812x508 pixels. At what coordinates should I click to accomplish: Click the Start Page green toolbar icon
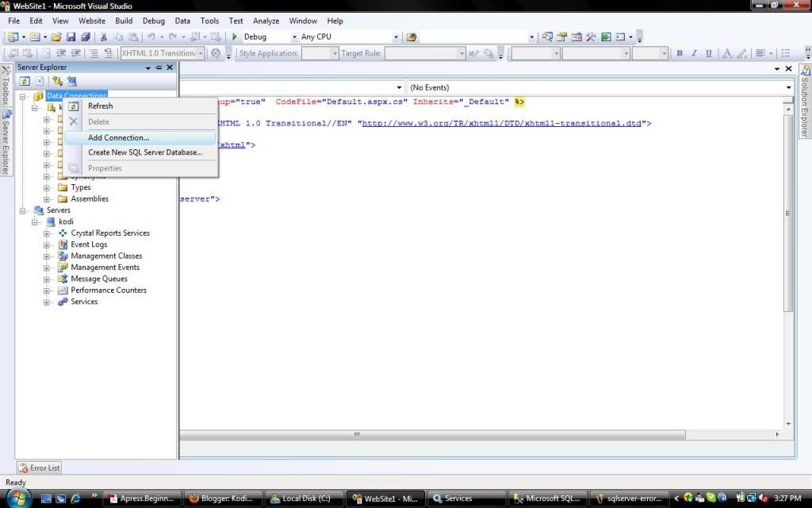tap(605, 37)
